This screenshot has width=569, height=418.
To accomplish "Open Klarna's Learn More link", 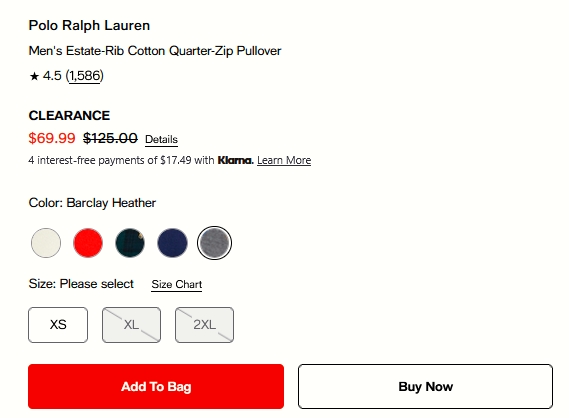I will point(284,160).
